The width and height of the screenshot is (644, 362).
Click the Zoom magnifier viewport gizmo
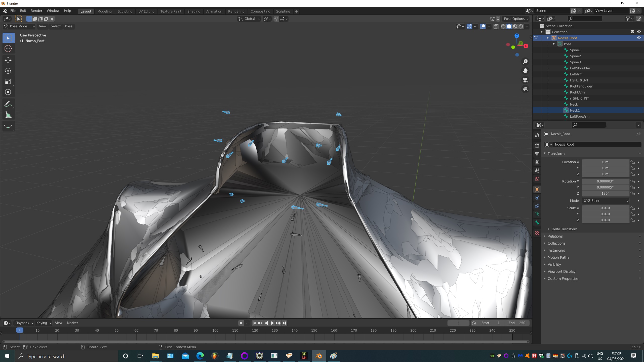[x=525, y=62]
